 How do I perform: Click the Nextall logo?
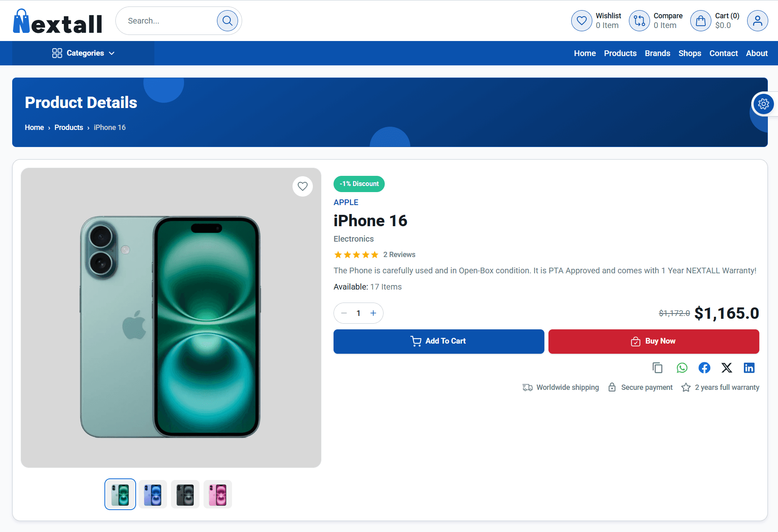(57, 20)
